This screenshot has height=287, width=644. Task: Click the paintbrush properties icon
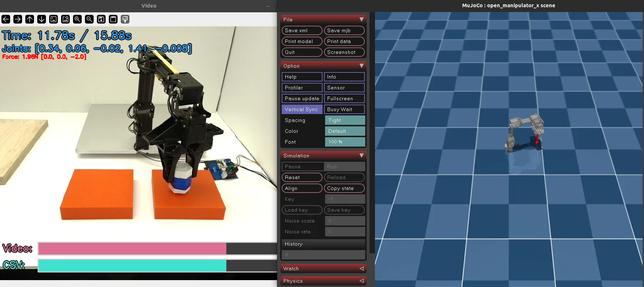(x=125, y=19)
